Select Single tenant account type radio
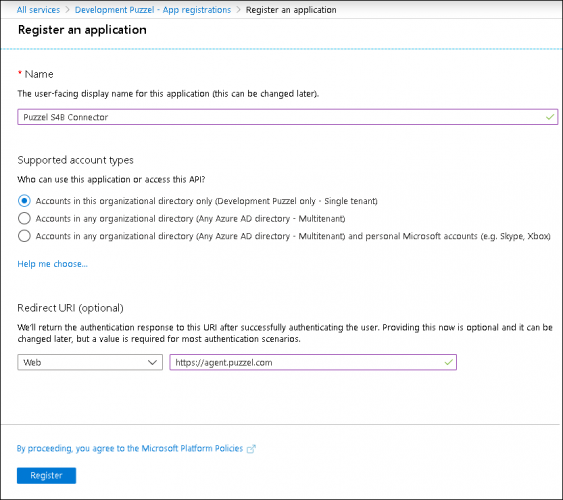Viewport: 563px width, 500px height. (x=24, y=201)
